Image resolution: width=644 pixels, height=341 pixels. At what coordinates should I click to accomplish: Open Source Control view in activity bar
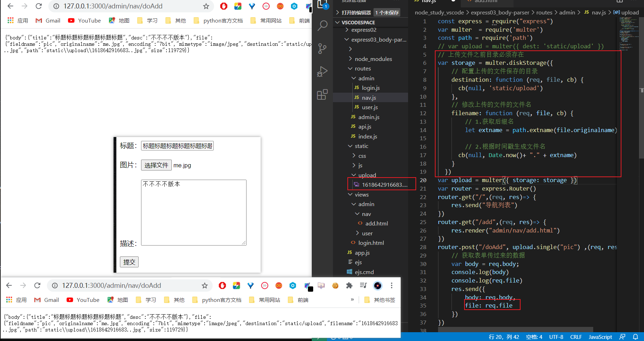click(x=322, y=49)
